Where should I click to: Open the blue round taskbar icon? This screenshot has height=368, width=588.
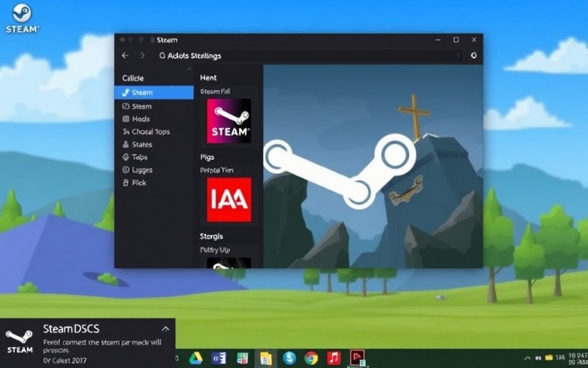point(289,358)
